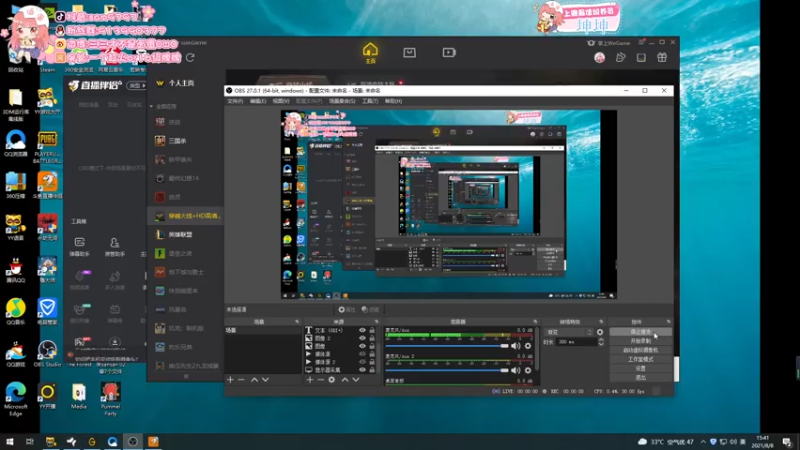Image resolution: width=800 pixels, height=450 pixels.
Task: Open OBS 设置 settings button
Action: point(641,368)
